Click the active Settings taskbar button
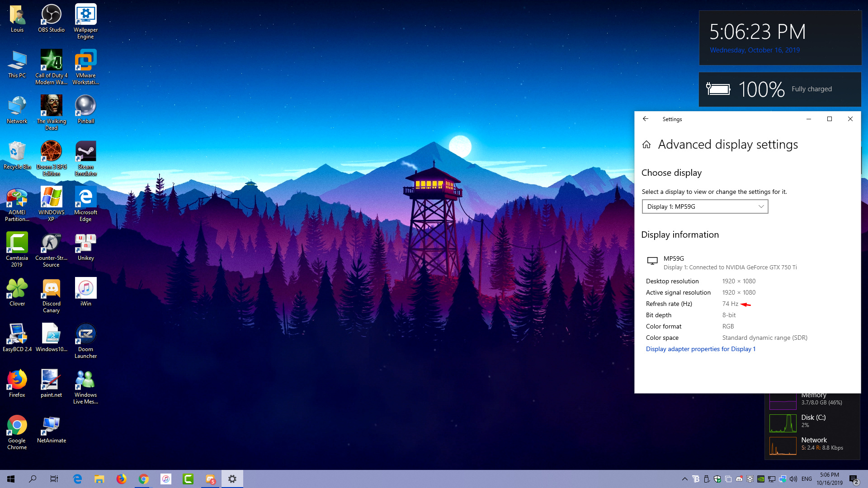This screenshot has width=868, height=488. (232, 479)
